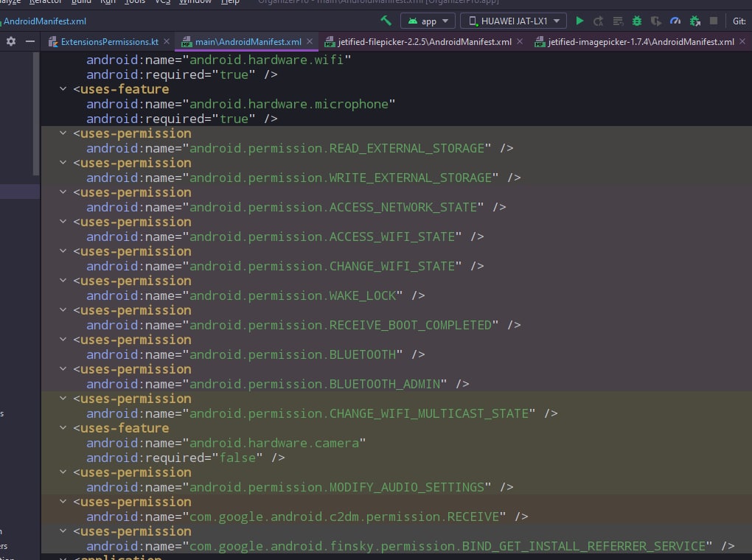Collapse c2dm RECEIVE uses-permission block

63,502
